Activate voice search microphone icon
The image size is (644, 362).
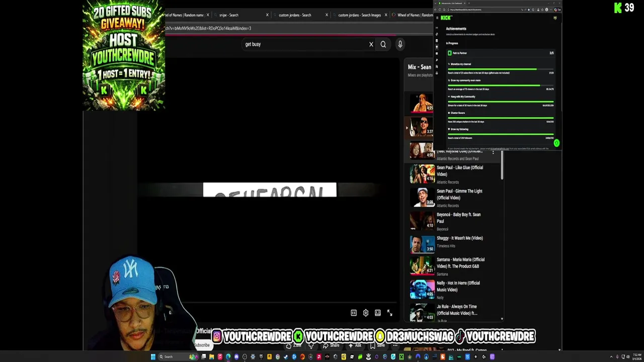click(x=400, y=44)
